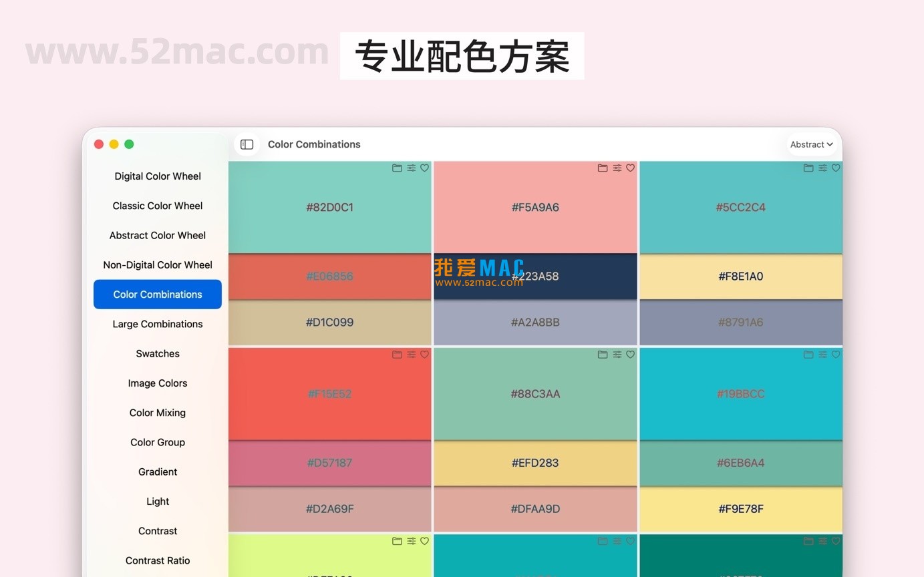This screenshot has width=924, height=577.
Task: Toggle the sidebar visibility icon
Action: pos(247,144)
